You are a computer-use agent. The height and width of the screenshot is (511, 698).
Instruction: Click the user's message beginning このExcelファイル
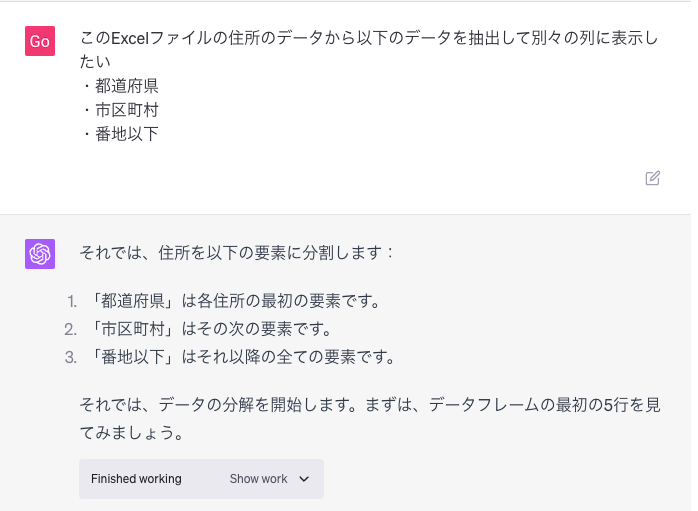(x=369, y=49)
